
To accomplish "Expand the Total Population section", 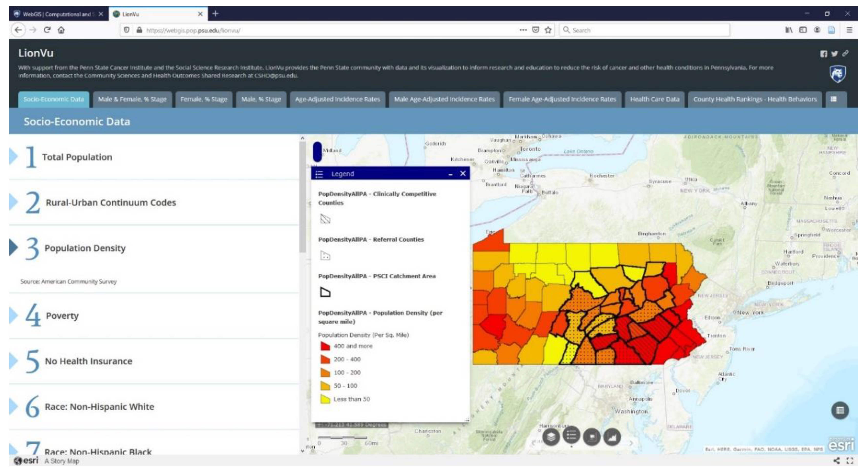I will coord(77,157).
